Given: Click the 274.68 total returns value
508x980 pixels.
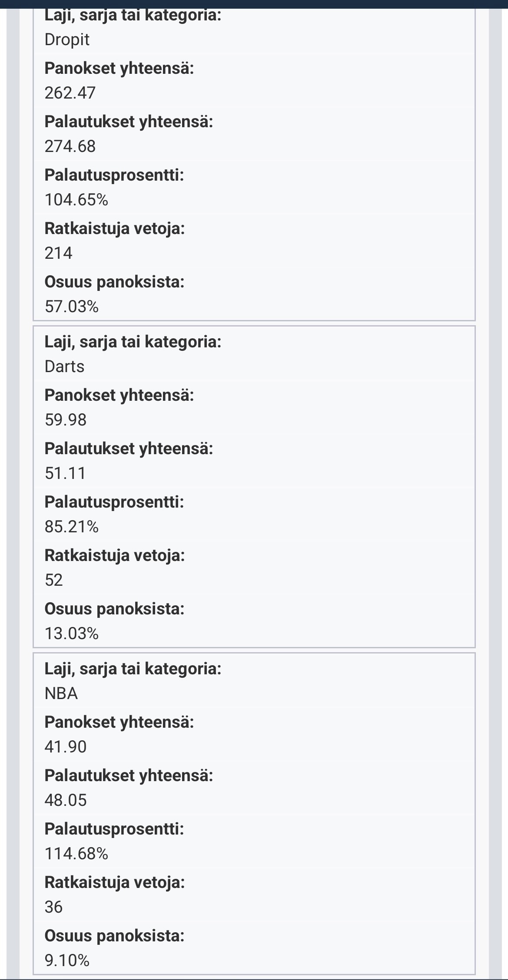Looking at the screenshot, I should (x=70, y=146).
